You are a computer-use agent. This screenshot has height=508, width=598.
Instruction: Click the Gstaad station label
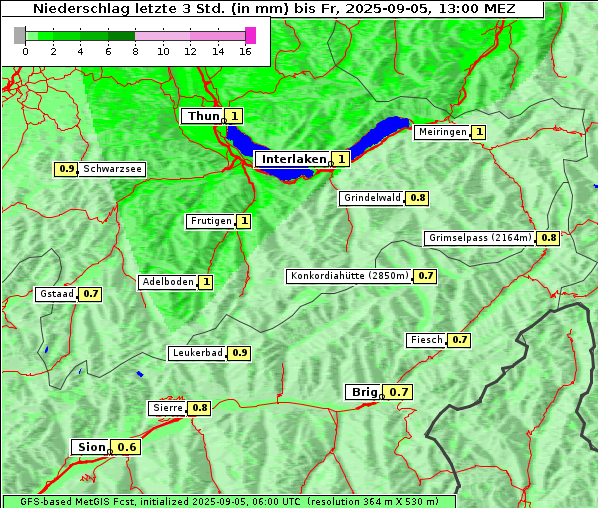(x=56, y=294)
